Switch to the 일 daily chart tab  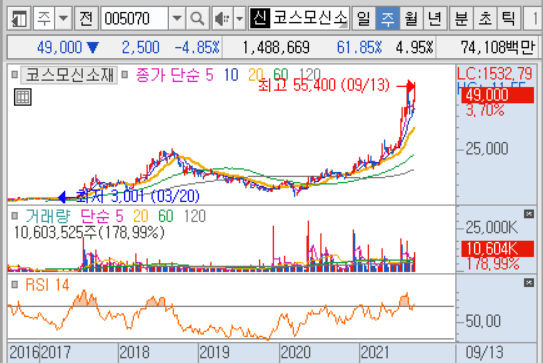[x=364, y=18]
